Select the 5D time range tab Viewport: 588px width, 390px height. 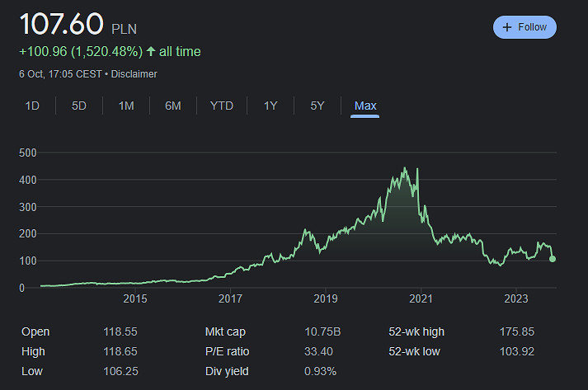[79, 106]
